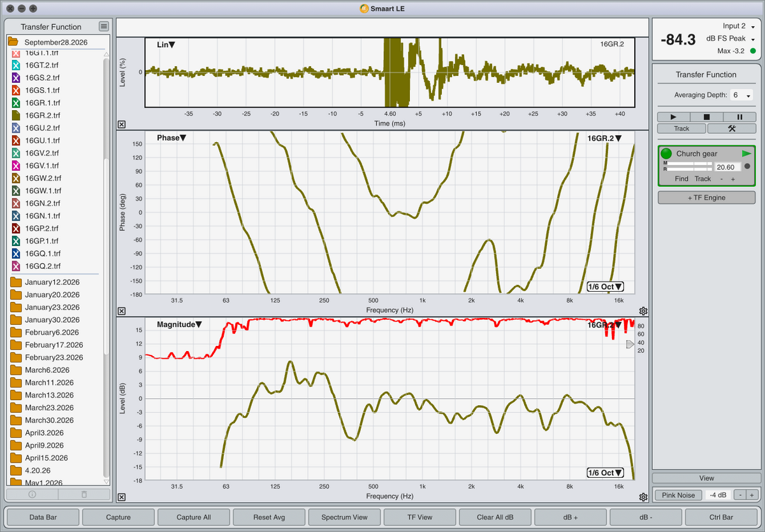Open the Averaging Depth dropdown

point(741,95)
